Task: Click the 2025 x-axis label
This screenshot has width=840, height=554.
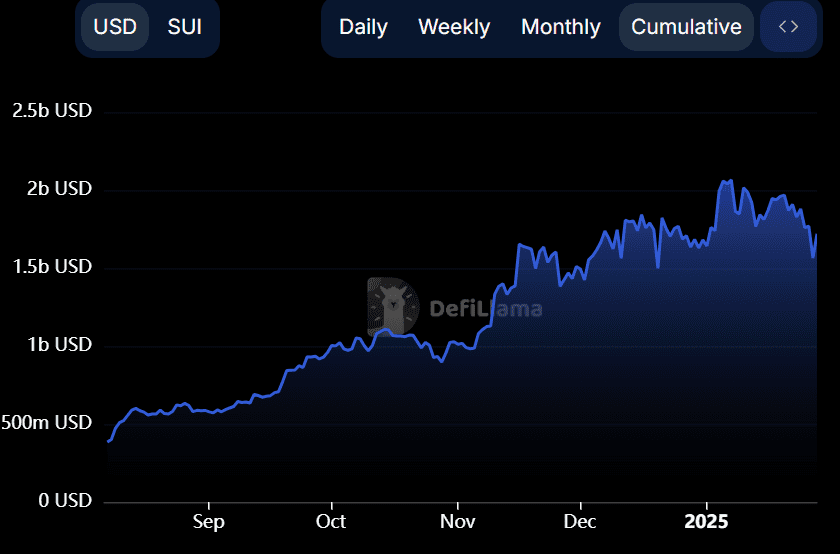Action: coord(706,521)
